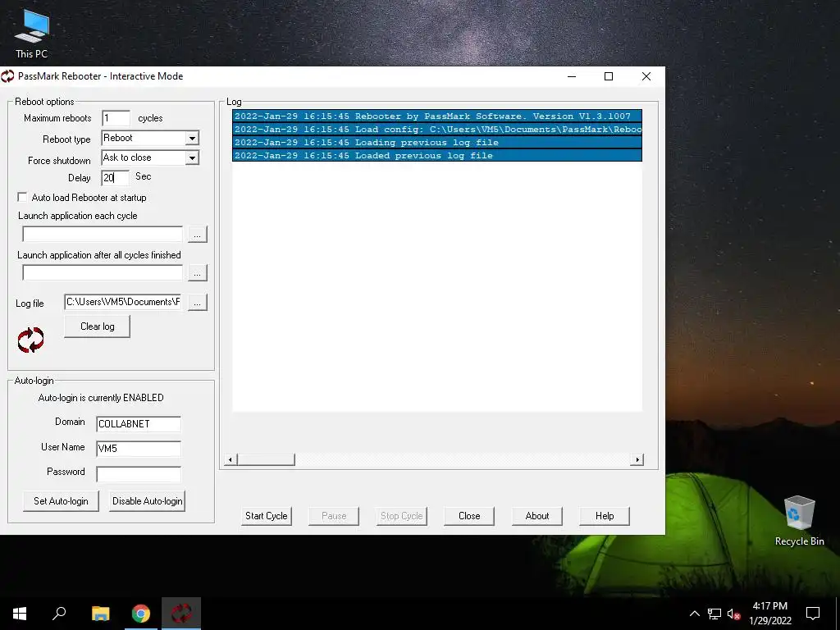Browse for the Log file location
The width and height of the screenshot is (840, 630).
pos(197,302)
